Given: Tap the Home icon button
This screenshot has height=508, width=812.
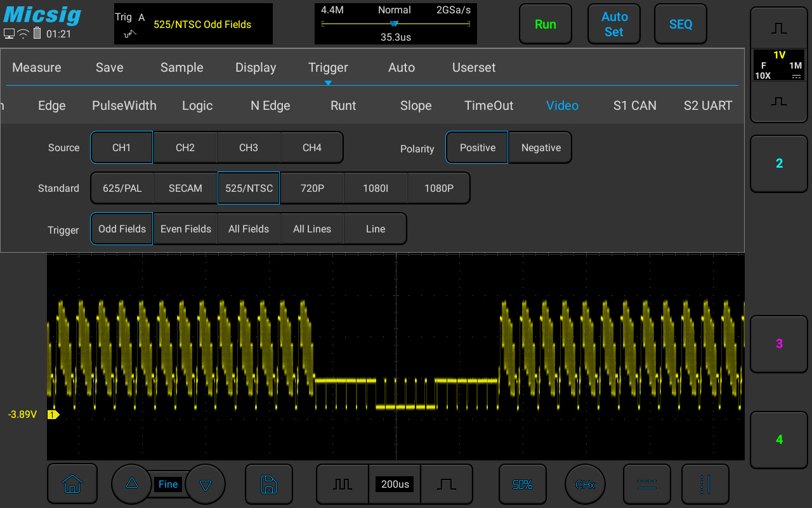Looking at the screenshot, I should tap(72, 484).
